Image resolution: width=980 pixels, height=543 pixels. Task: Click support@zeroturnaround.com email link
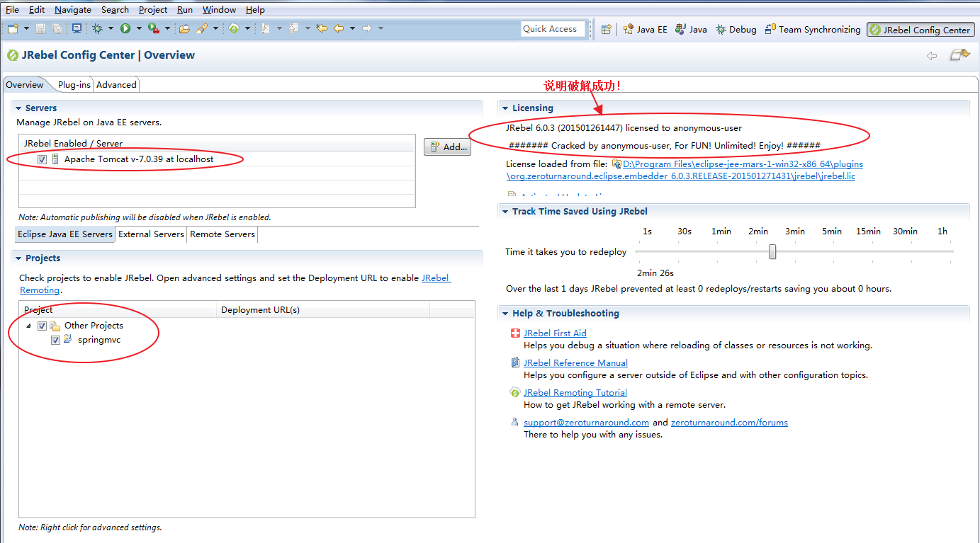click(586, 422)
